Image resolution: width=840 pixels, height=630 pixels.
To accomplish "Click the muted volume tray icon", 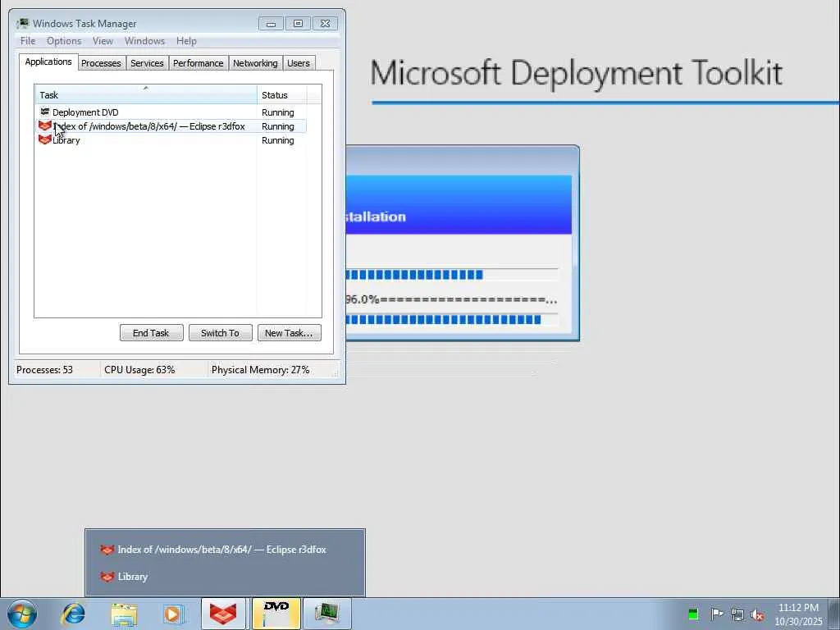I will (x=757, y=614).
